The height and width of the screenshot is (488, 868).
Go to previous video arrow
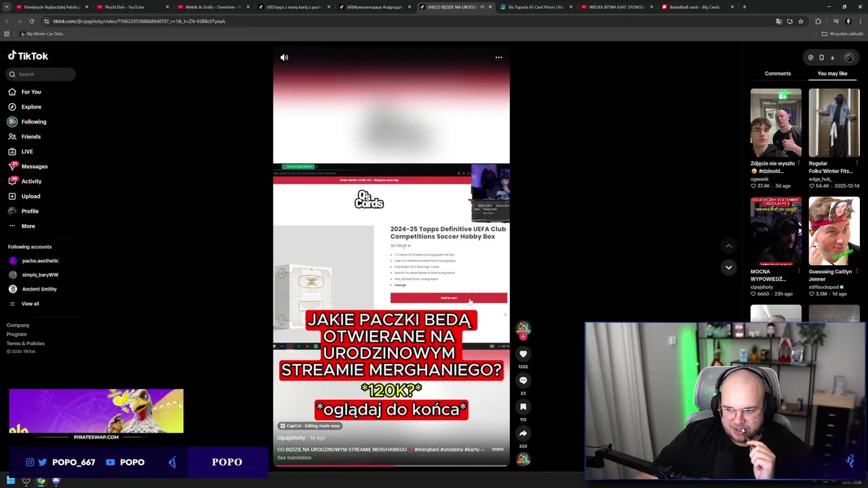(x=728, y=246)
